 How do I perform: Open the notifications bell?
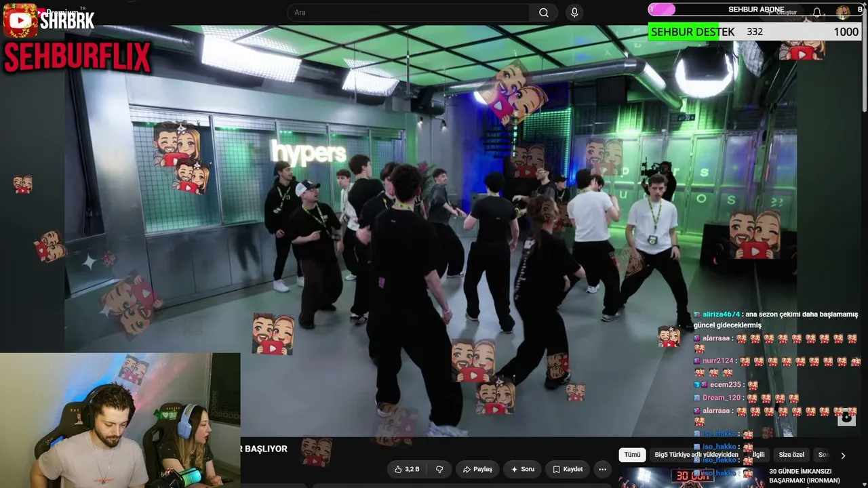pos(817,12)
